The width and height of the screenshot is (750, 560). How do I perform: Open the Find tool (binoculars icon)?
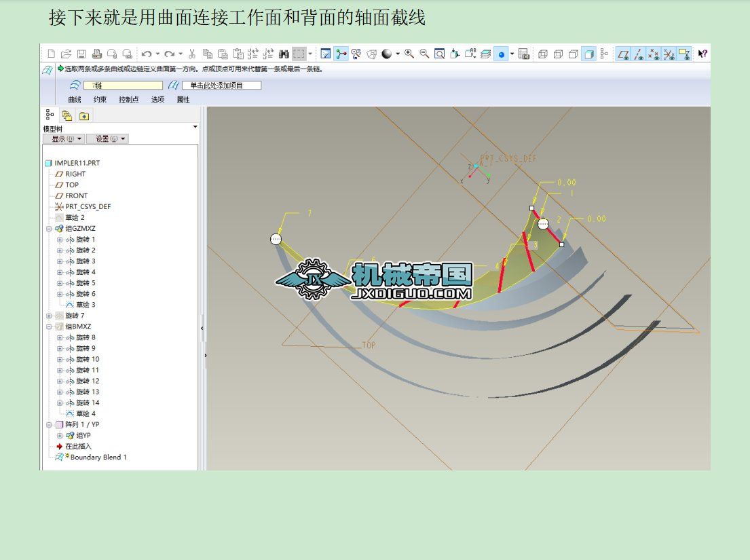point(284,54)
